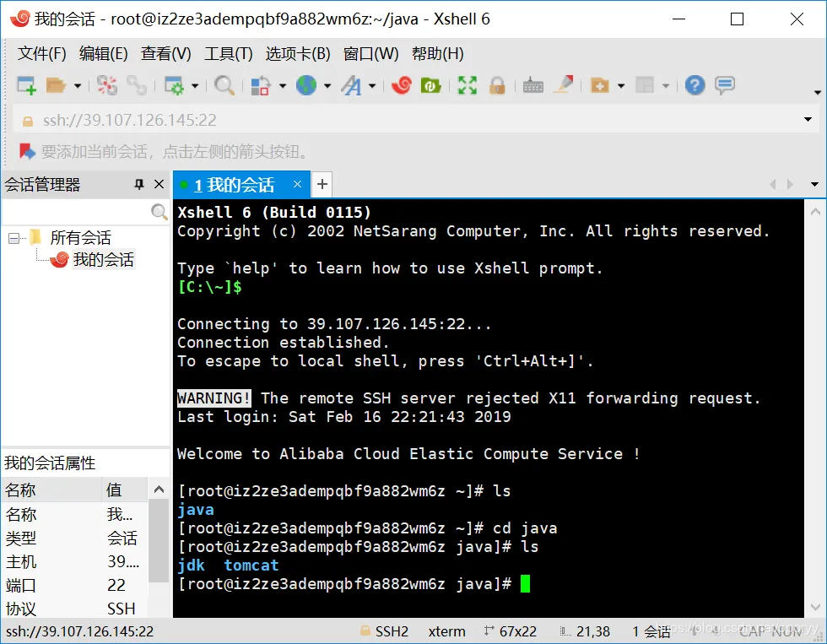Click the New session toolbar icon
Screen dimensions: 827x644
(26, 85)
